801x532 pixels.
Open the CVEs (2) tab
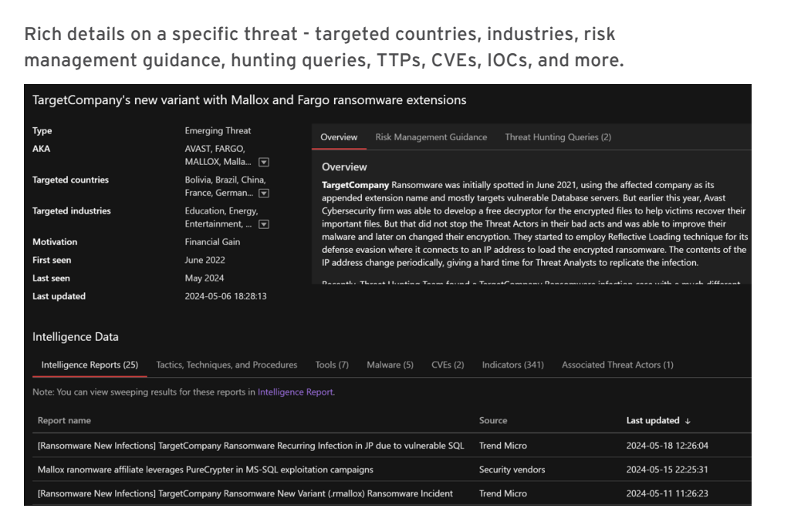448,365
